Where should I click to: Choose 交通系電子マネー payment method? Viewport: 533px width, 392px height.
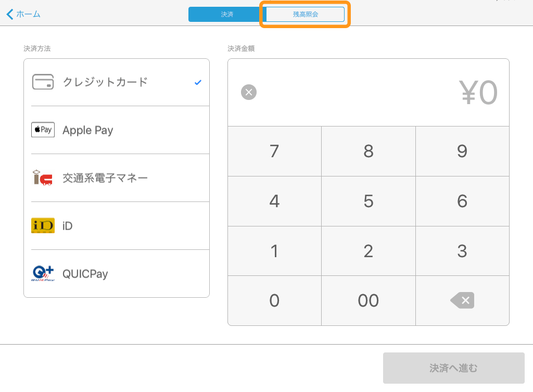tap(117, 178)
